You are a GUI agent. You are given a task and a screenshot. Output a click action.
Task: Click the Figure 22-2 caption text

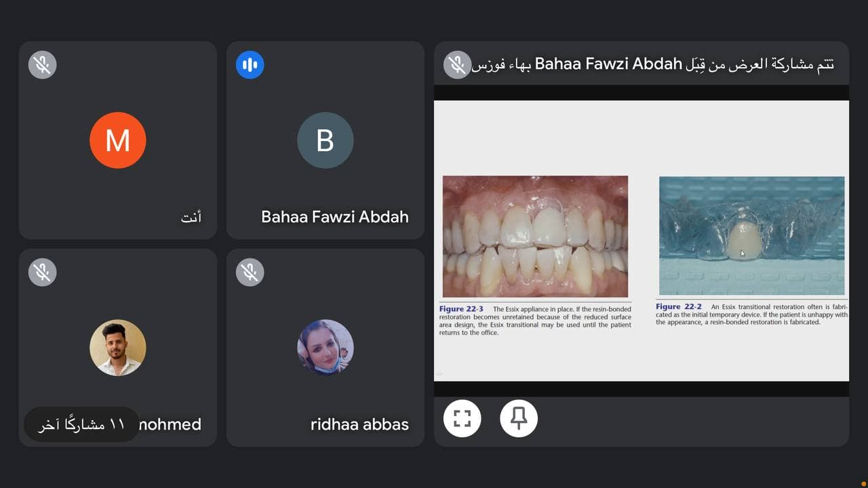pyautogui.click(x=751, y=314)
